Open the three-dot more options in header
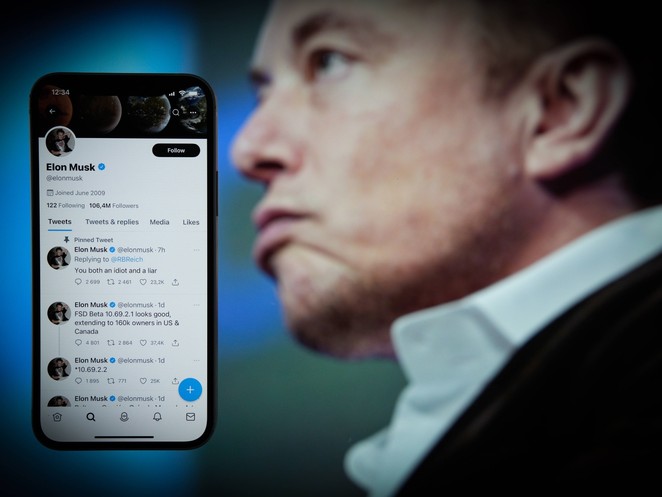Viewport: 662px width, 497px height. click(193, 113)
